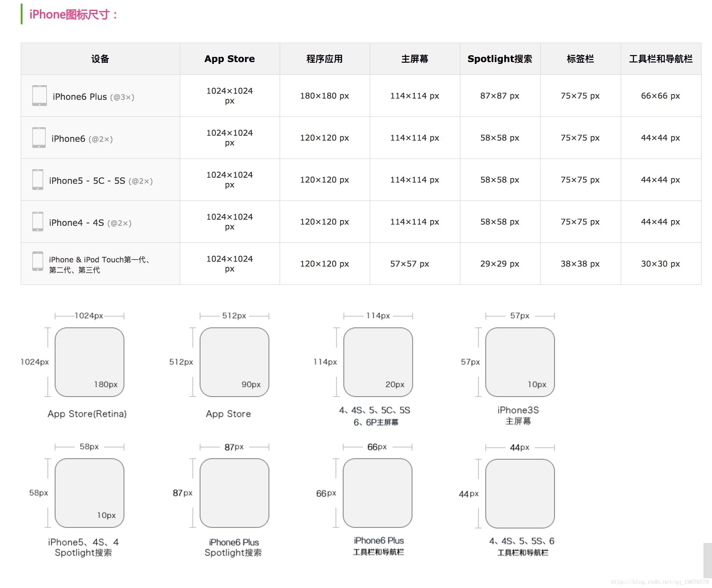Click the iPod Touch row device icon
This screenshot has height=588, width=712.
coord(38,261)
